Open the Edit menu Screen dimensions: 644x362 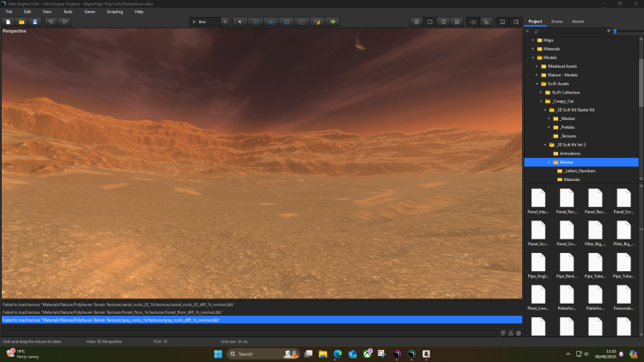point(27,11)
